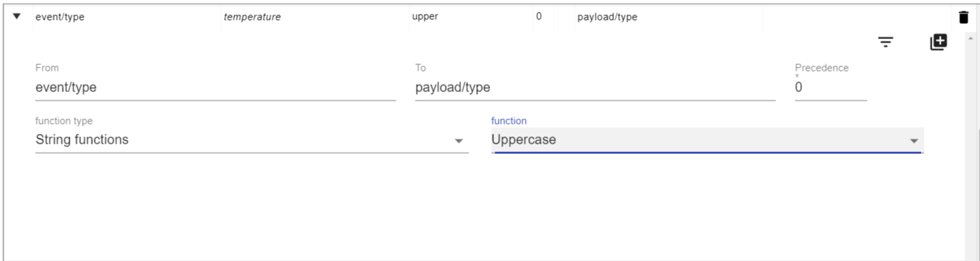This screenshot has width=980, height=261.
Task: Select the String functions combo box
Action: 251,140
